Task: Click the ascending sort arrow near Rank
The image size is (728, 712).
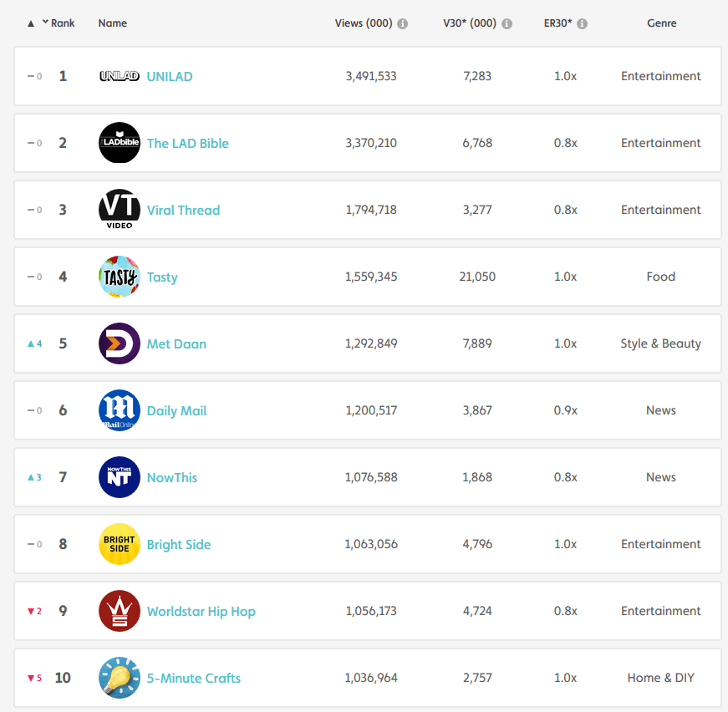Action: point(31,23)
